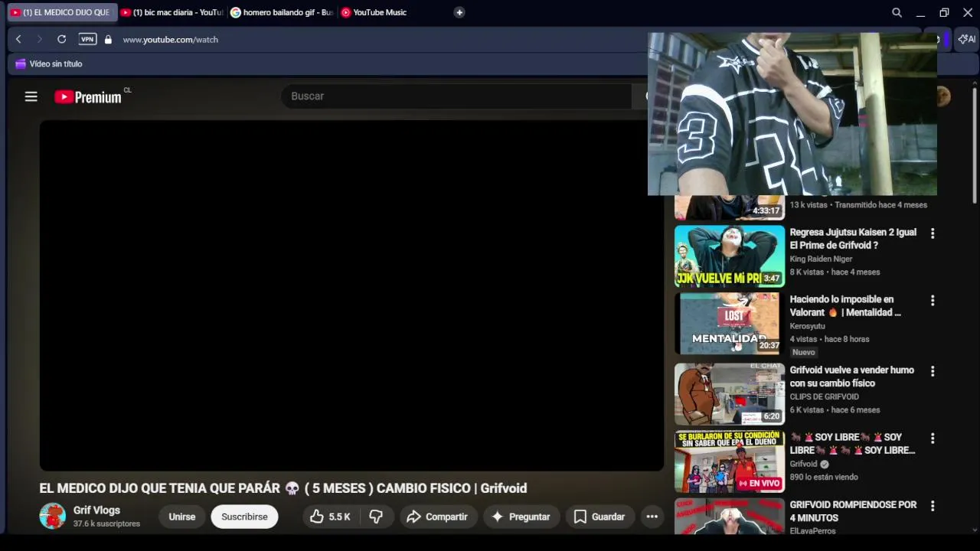Switch to bic mac diaria YouTube tab
980x551 pixels.
(x=172, y=12)
